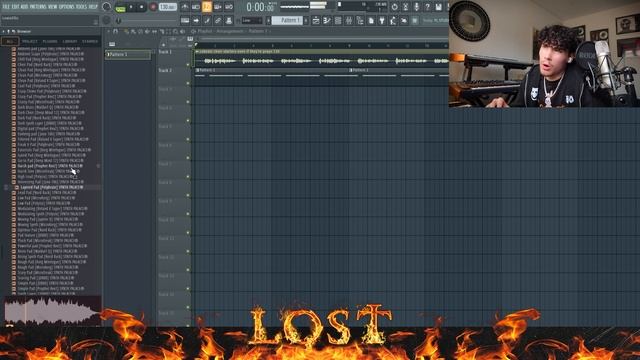Viewport: 640px width, 360px height.
Task: Open the TOOLS menu
Action: coord(82,7)
